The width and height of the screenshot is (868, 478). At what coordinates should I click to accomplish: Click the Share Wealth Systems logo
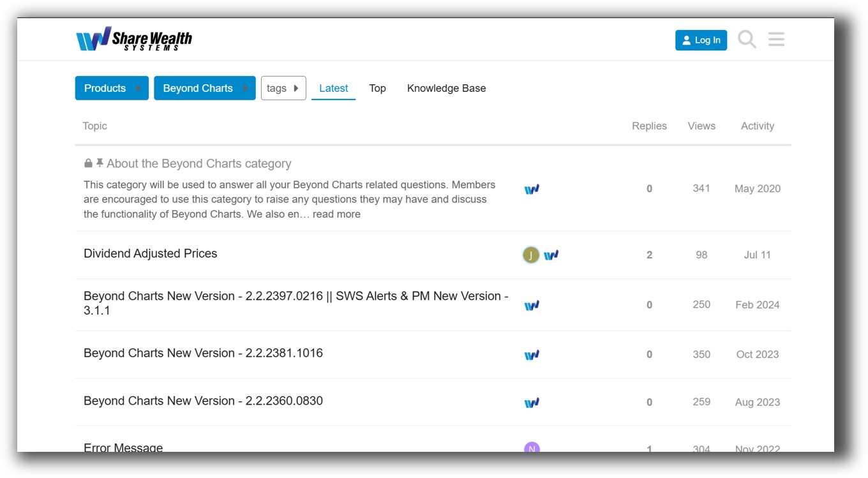(x=134, y=39)
